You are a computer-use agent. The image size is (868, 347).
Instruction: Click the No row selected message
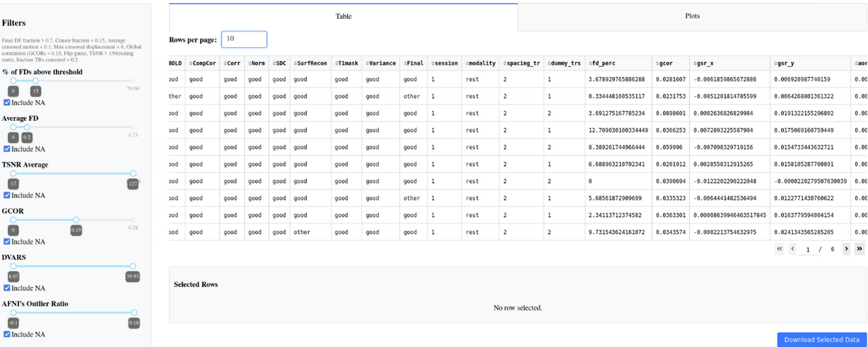click(518, 308)
